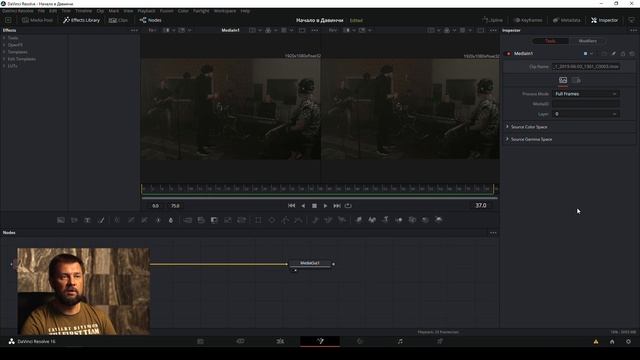The image size is (640, 360).
Task: Toggle the Nodes panel
Action: (150, 20)
